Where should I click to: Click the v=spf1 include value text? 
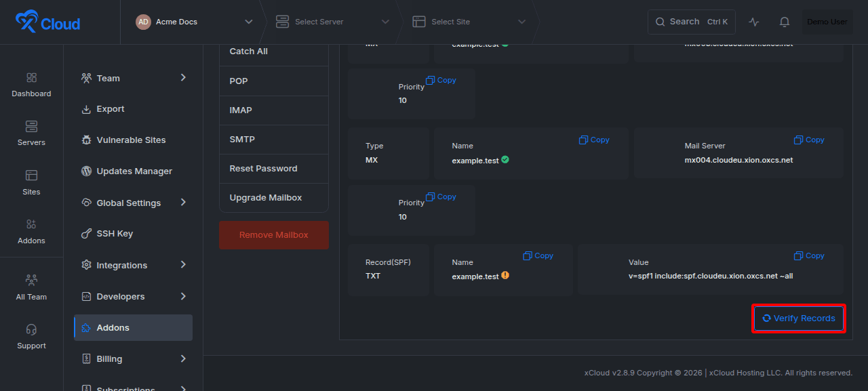pos(711,276)
